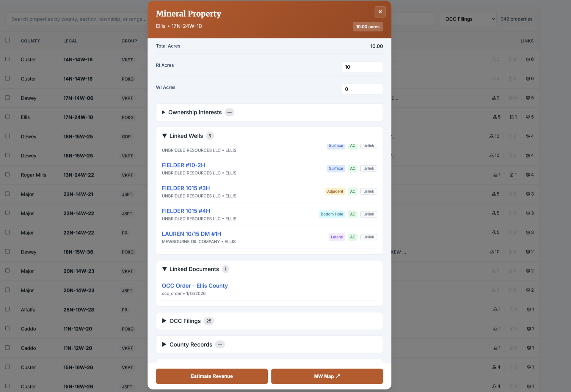
Task: Check the checkbox on the Alfalfa row
Action: click(x=7, y=309)
